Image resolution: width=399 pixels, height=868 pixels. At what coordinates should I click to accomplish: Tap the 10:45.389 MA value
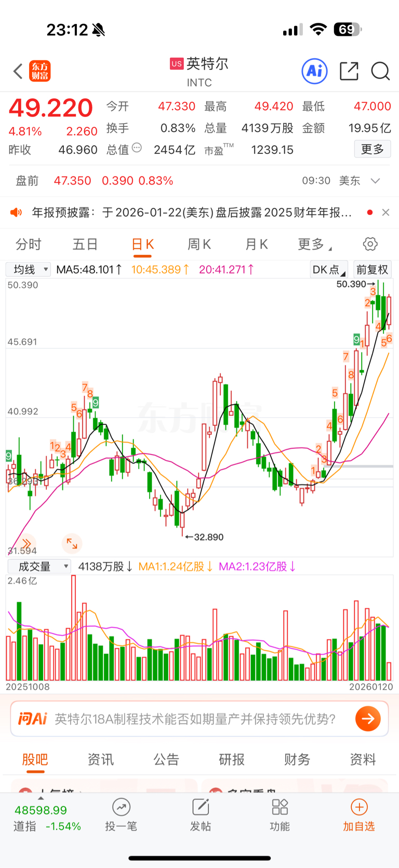[x=160, y=269]
